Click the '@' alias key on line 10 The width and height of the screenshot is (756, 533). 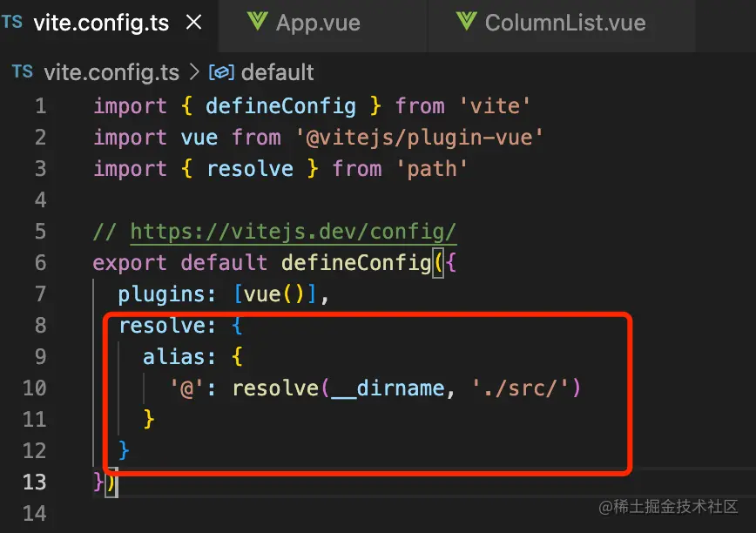point(186,388)
